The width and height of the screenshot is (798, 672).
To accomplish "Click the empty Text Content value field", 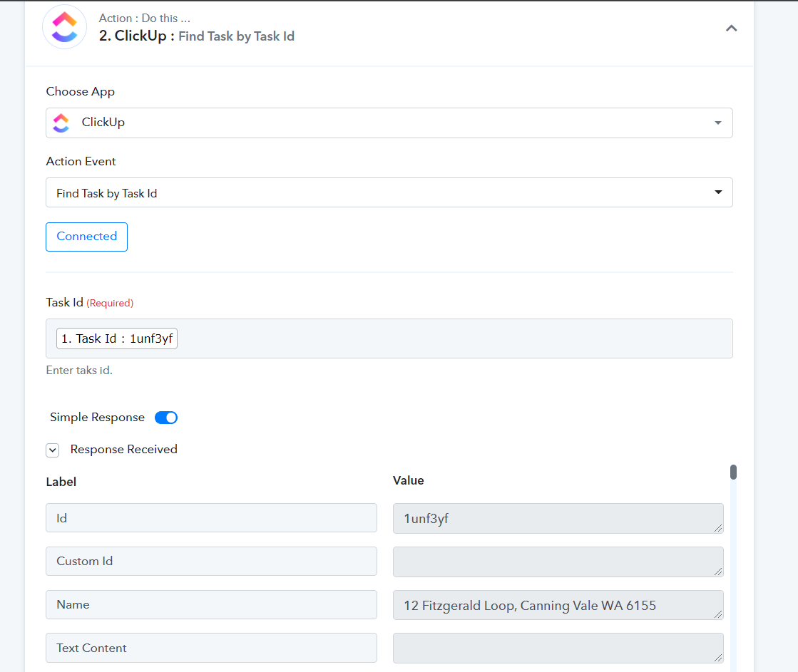I will coord(558,648).
